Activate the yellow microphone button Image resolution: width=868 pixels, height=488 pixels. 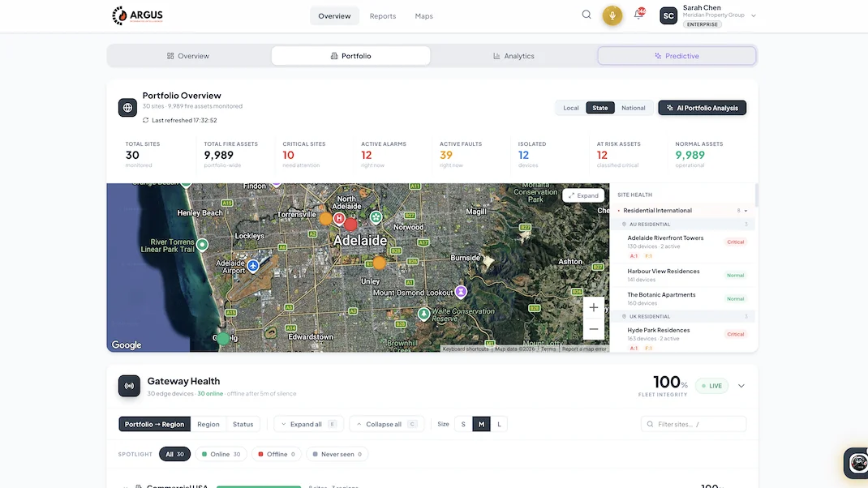point(612,15)
